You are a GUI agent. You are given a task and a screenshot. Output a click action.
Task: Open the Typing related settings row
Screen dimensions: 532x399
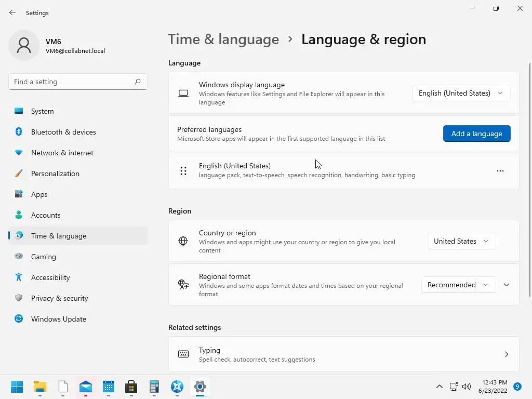click(343, 354)
